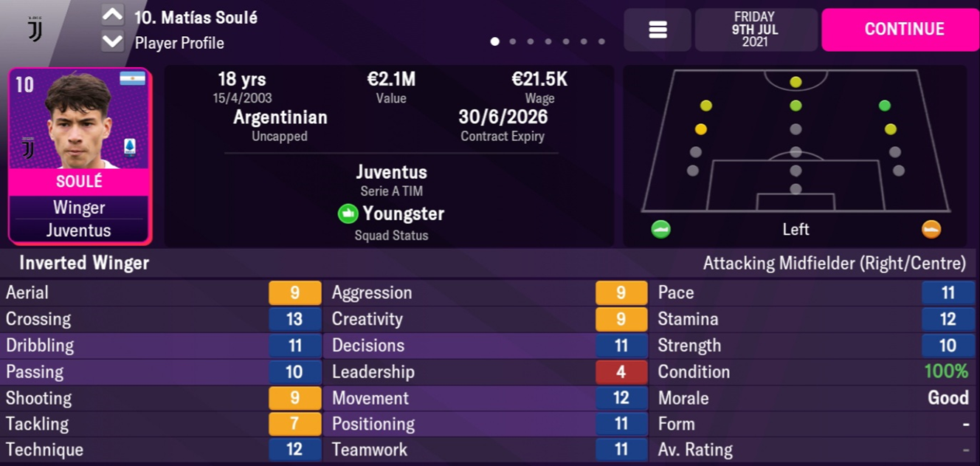Select the green left foot icon

tap(660, 230)
